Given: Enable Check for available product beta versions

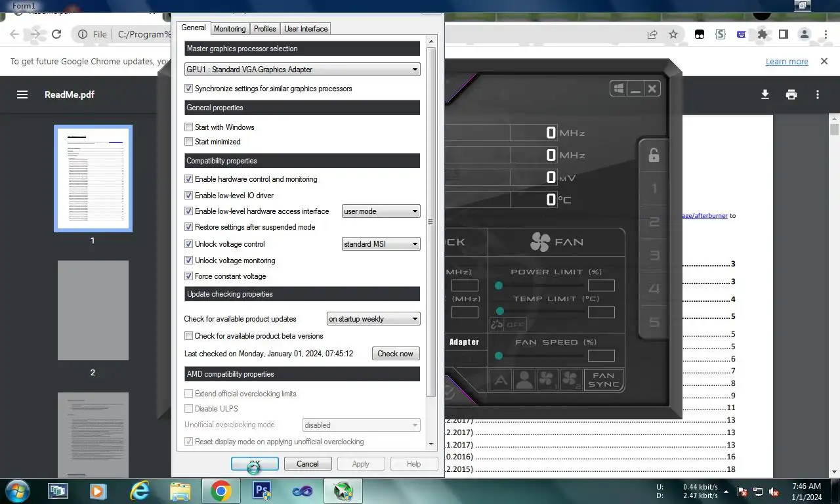Looking at the screenshot, I should click(189, 336).
